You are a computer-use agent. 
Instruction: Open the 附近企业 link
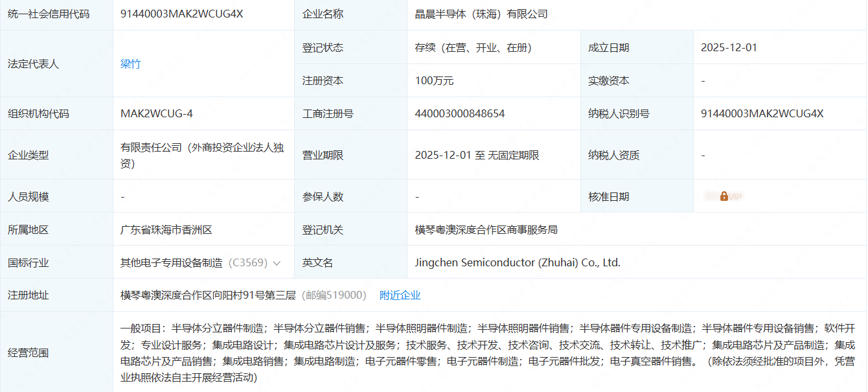(400, 295)
